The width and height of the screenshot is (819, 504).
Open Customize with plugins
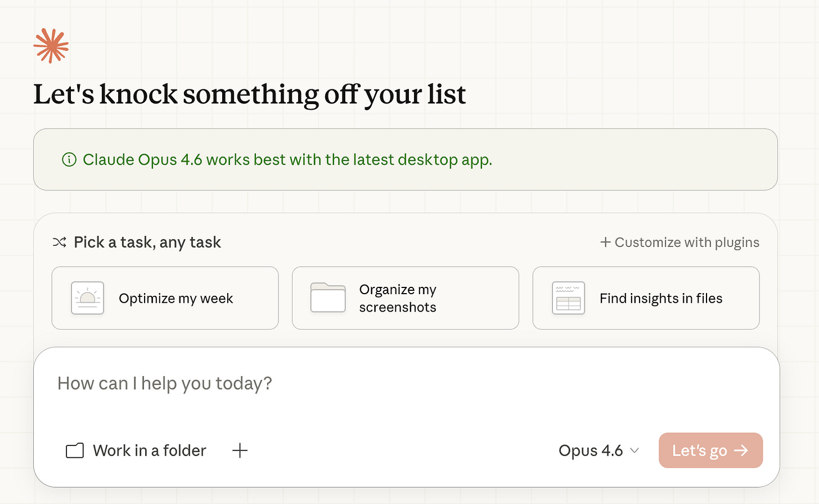coord(680,242)
